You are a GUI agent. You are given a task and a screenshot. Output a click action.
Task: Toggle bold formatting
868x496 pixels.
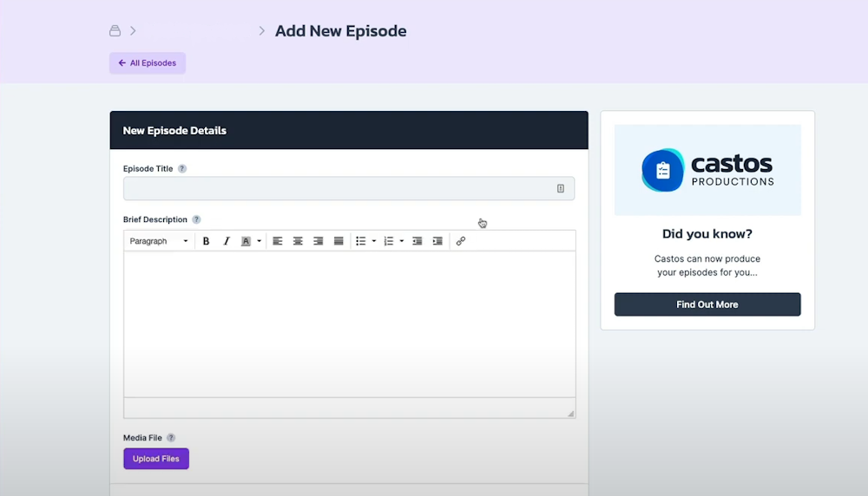[x=206, y=241]
